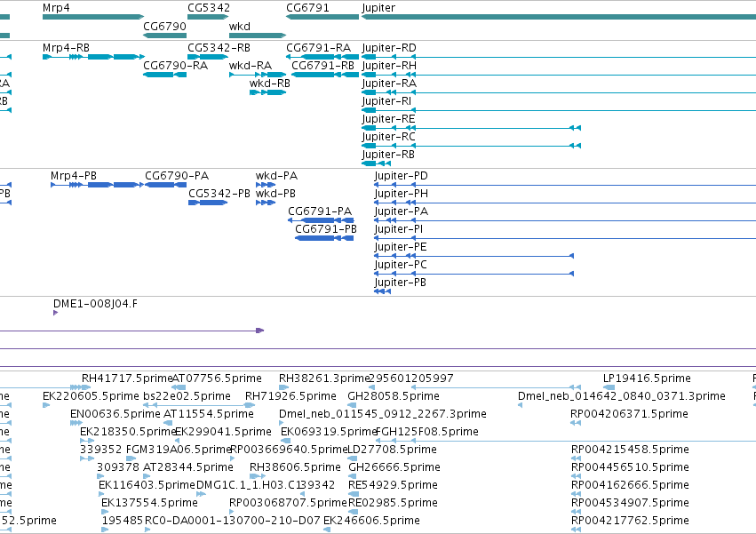Select transcript Mrp4-RB
756x534 pixels.
point(66,48)
